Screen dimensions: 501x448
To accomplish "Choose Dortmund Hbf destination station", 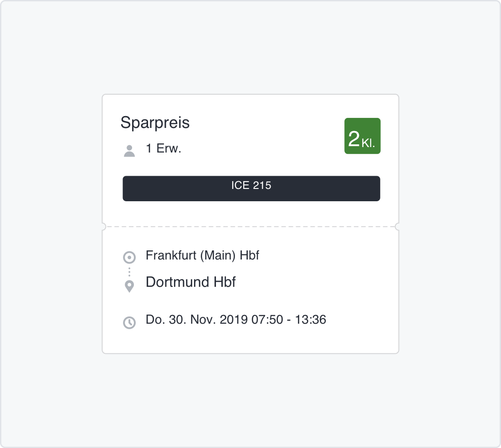I will coord(190,282).
